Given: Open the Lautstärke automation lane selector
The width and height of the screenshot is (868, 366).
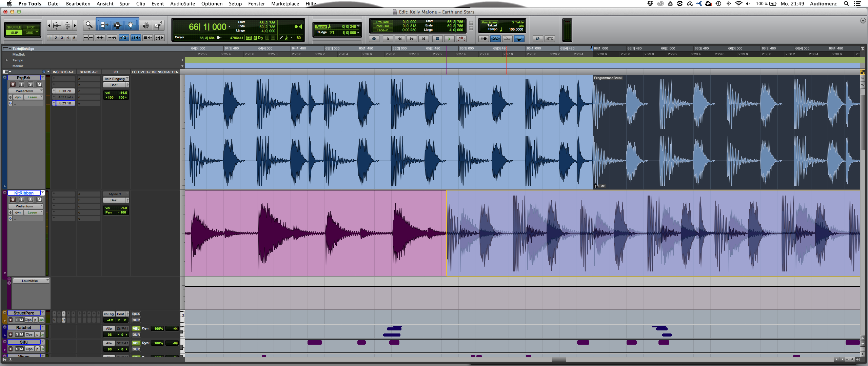Looking at the screenshot, I should tap(31, 281).
